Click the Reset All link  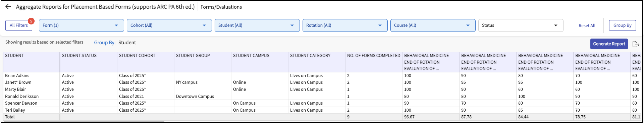587,25
